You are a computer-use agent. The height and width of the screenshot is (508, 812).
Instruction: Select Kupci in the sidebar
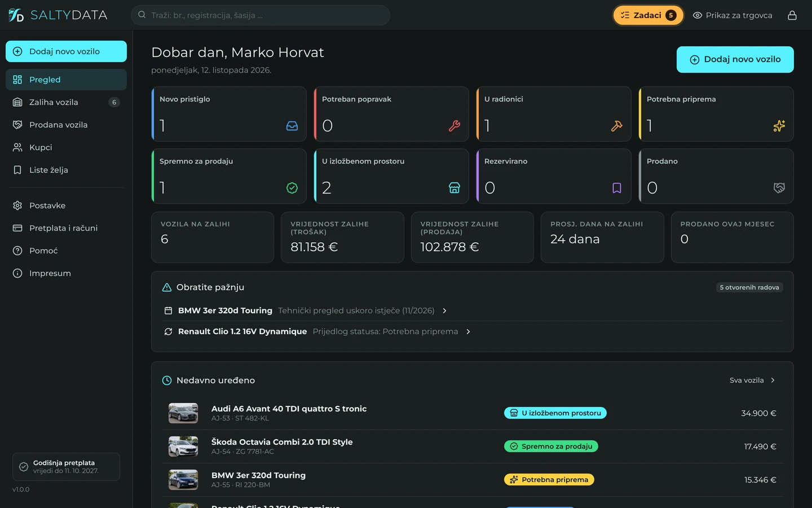66,147
